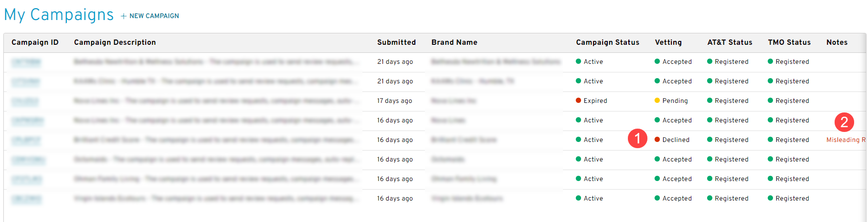Image resolution: width=868 pixels, height=222 pixels.
Task: Open campaign ID link in Expired row
Action: pyautogui.click(x=25, y=101)
